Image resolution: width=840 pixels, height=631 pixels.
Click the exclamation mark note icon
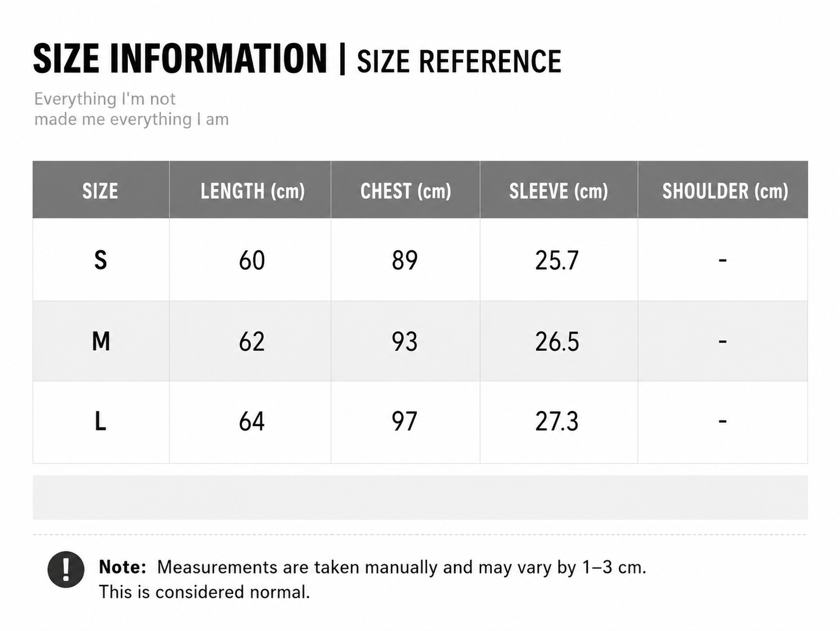tap(66, 569)
